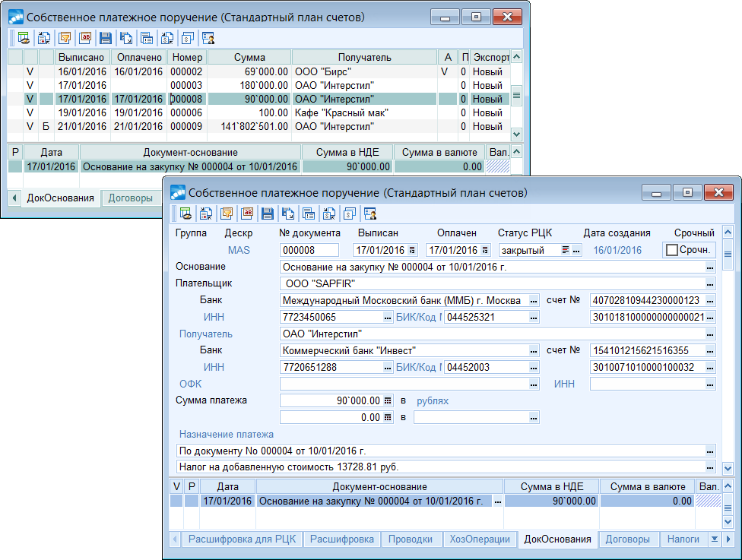Open the calculator on the 90`000.00 Сумма платежа field
The width and height of the screenshot is (742, 560).
pyautogui.click(x=388, y=400)
